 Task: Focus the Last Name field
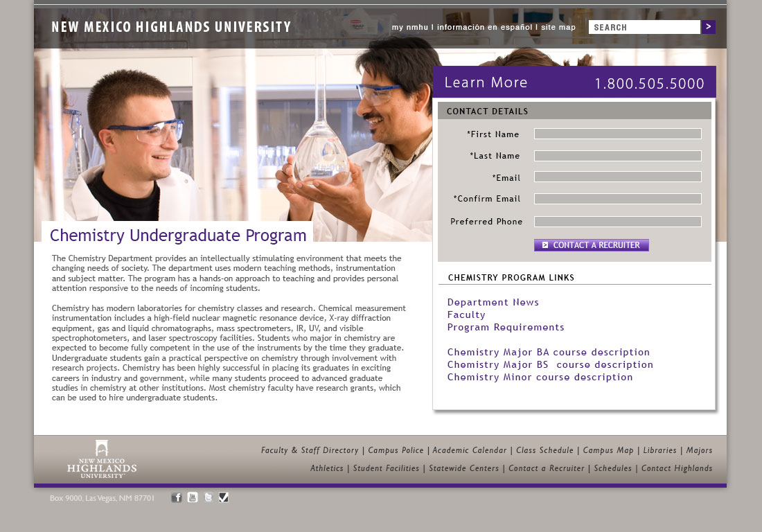coord(618,155)
